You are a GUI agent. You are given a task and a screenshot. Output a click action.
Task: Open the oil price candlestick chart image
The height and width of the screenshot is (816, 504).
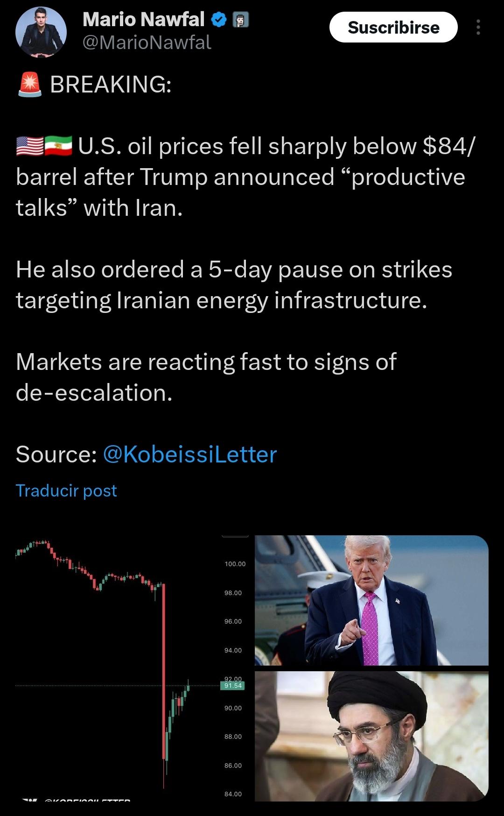pos(126,663)
